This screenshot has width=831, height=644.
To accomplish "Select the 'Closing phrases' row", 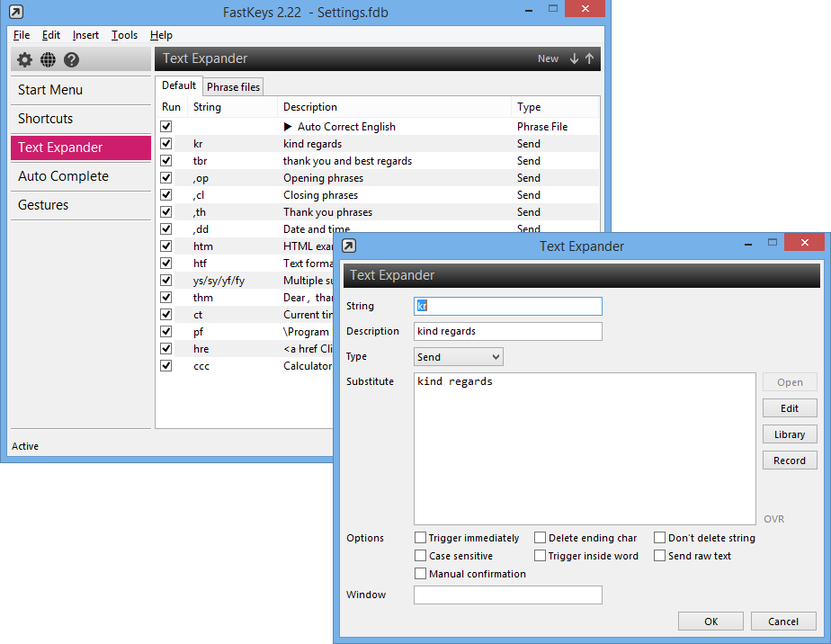I will (x=379, y=194).
